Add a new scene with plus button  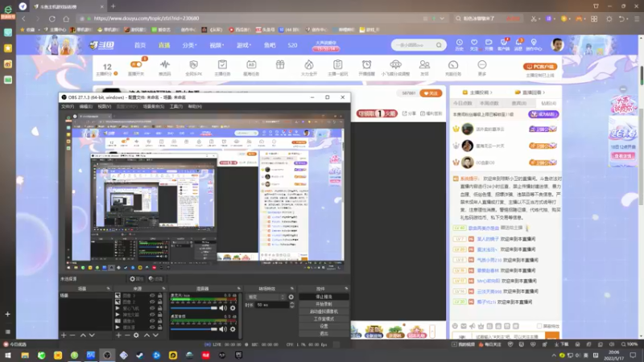tap(64, 335)
